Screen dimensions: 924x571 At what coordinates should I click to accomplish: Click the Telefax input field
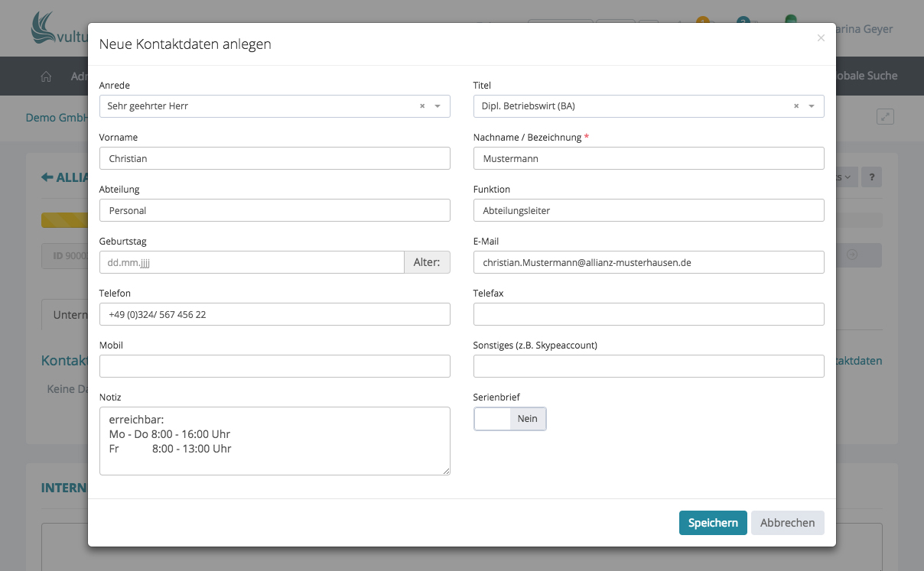pos(649,314)
